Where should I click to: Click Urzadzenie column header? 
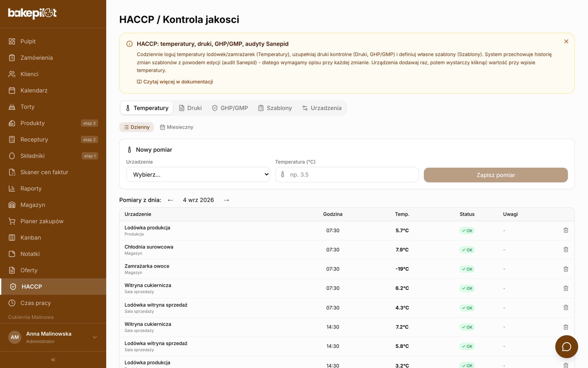pos(138,214)
